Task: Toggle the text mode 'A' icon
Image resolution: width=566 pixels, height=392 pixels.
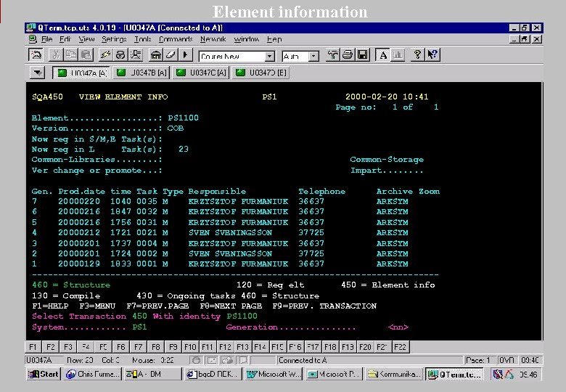Action: [x=382, y=55]
